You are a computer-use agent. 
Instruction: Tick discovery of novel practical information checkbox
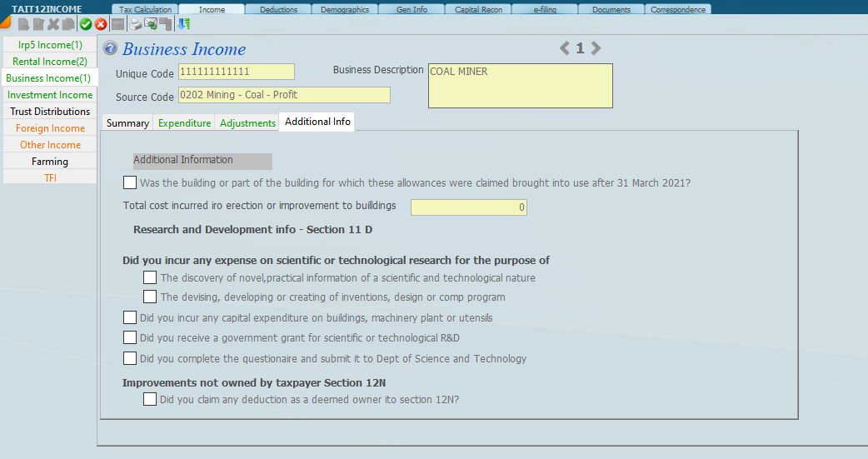coord(150,277)
